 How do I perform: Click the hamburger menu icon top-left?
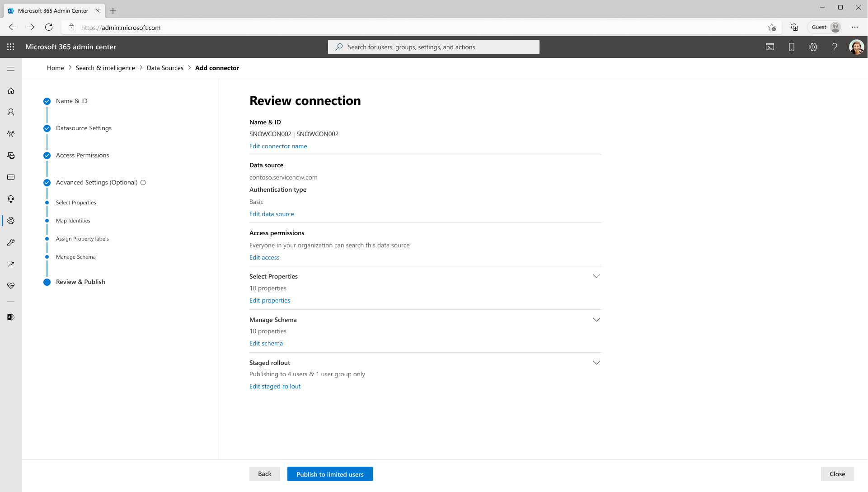11,69
